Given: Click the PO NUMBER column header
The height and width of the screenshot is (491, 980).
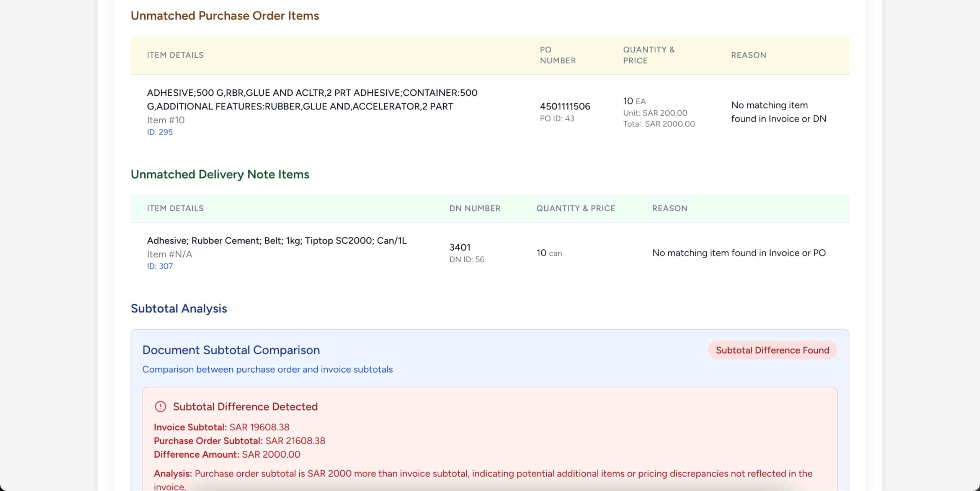Looking at the screenshot, I should click(558, 55).
